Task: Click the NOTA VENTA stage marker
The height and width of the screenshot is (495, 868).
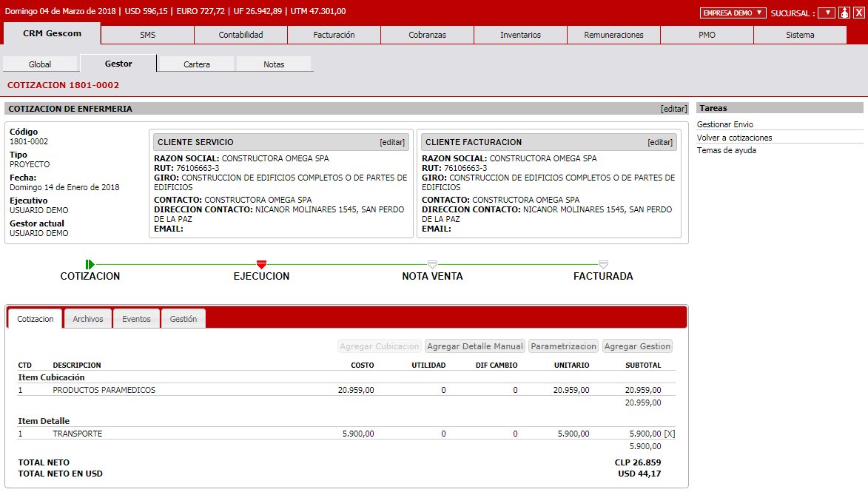Action: coord(432,264)
